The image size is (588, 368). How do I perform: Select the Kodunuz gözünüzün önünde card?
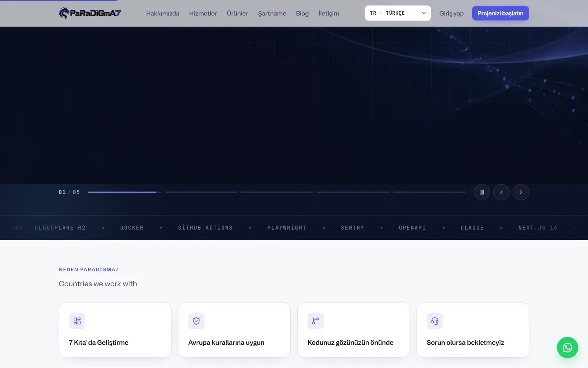coord(354,330)
